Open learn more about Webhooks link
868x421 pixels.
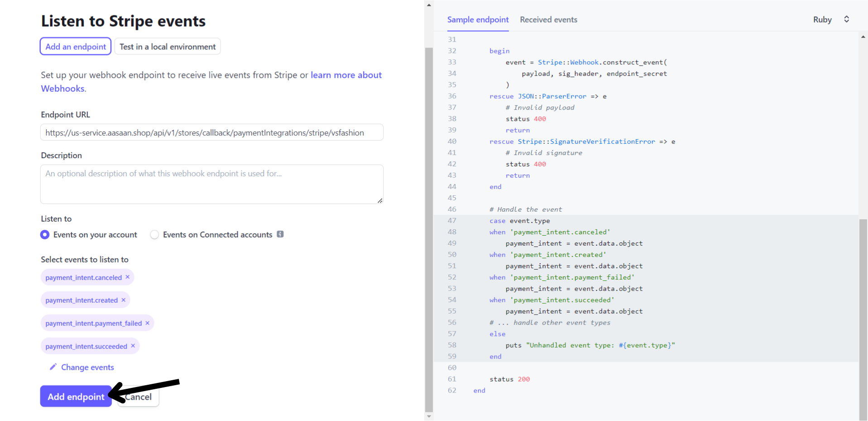point(346,75)
